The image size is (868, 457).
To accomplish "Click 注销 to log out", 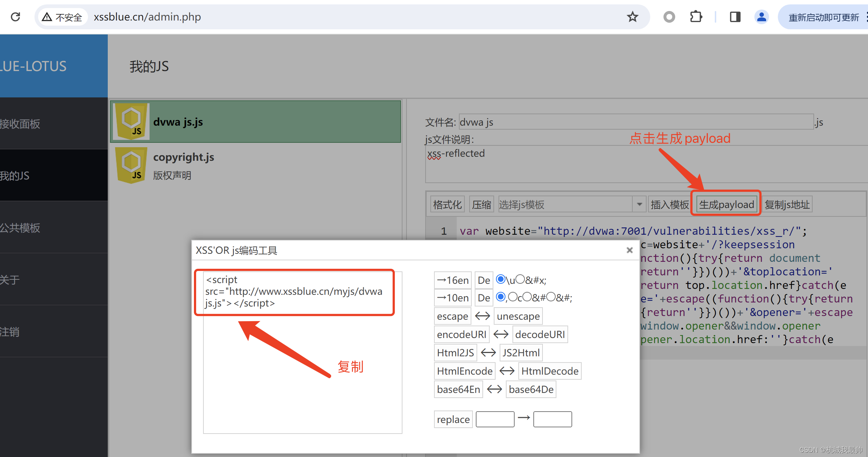I will pos(54,332).
